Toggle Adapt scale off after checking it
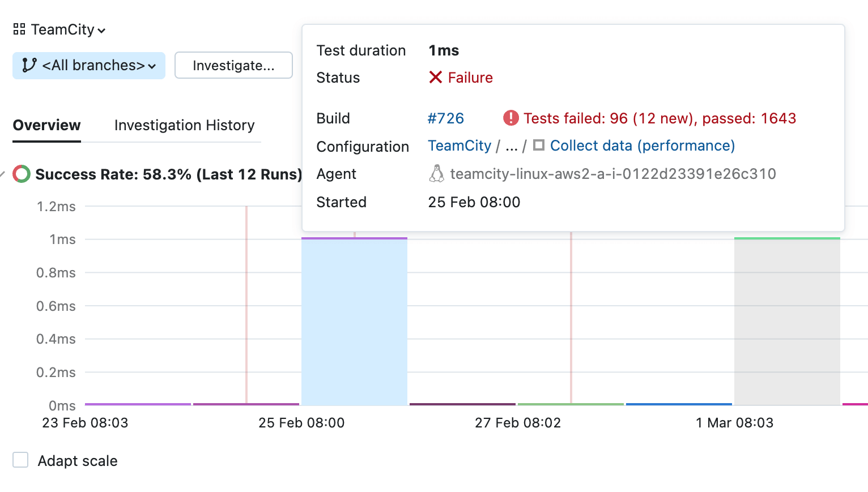 20,460
